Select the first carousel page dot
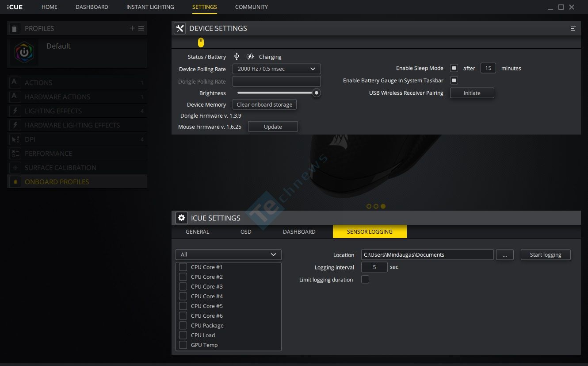Viewport: 588px width, 366px height. coord(369,206)
